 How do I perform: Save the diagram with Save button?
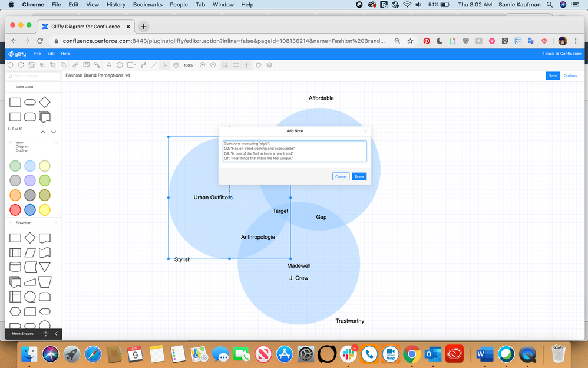[553, 76]
